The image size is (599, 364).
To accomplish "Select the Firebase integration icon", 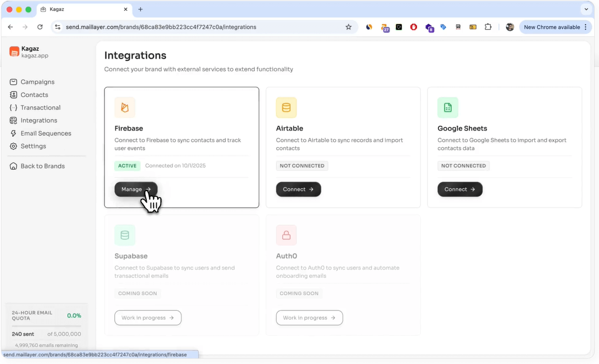I will 124,107.
